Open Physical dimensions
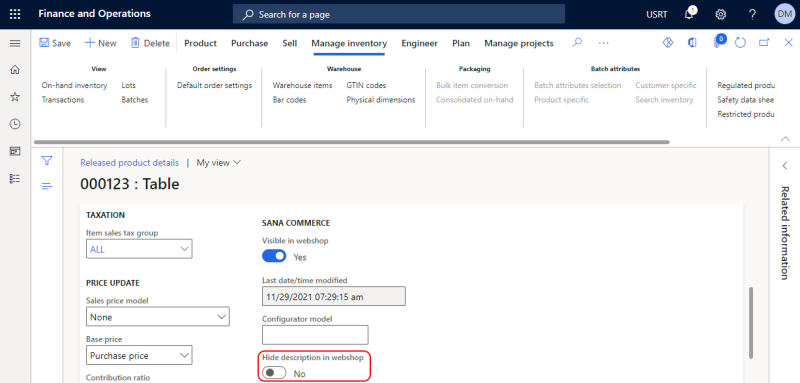800x383 pixels. point(381,99)
